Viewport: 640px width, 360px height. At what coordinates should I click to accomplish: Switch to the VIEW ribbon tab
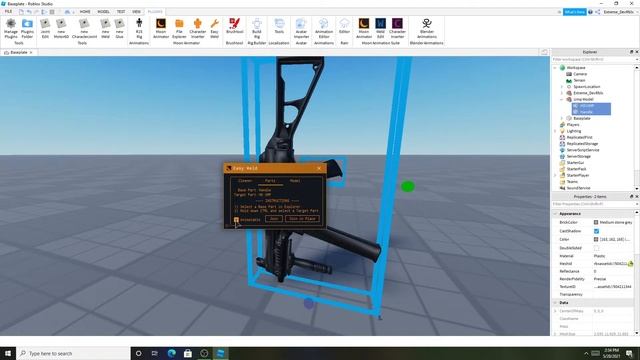coord(136,11)
